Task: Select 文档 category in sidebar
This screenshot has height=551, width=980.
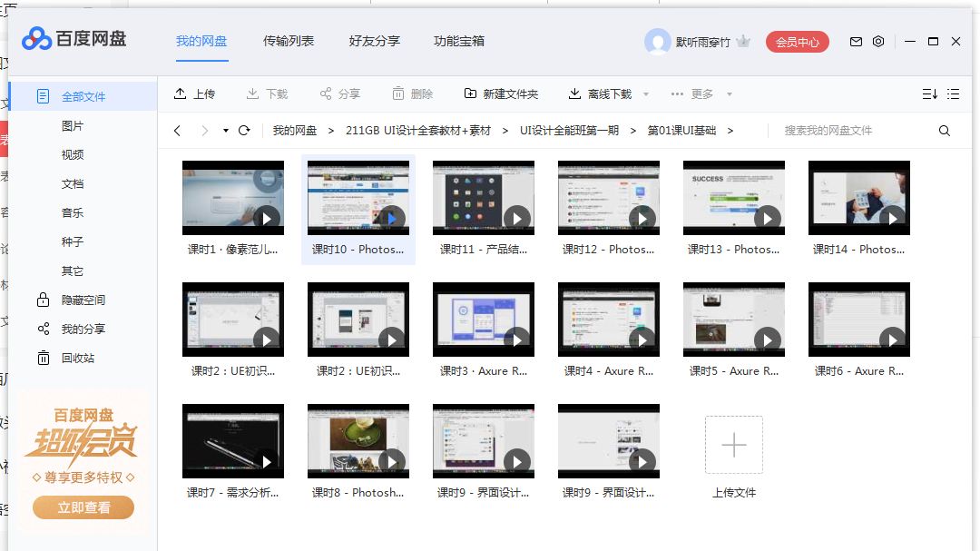Action: click(x=73, y=184)
